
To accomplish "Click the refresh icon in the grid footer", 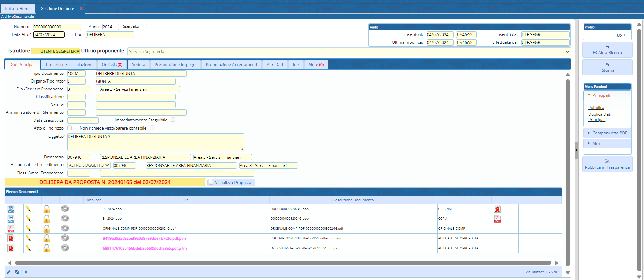I will coord(17,272).
